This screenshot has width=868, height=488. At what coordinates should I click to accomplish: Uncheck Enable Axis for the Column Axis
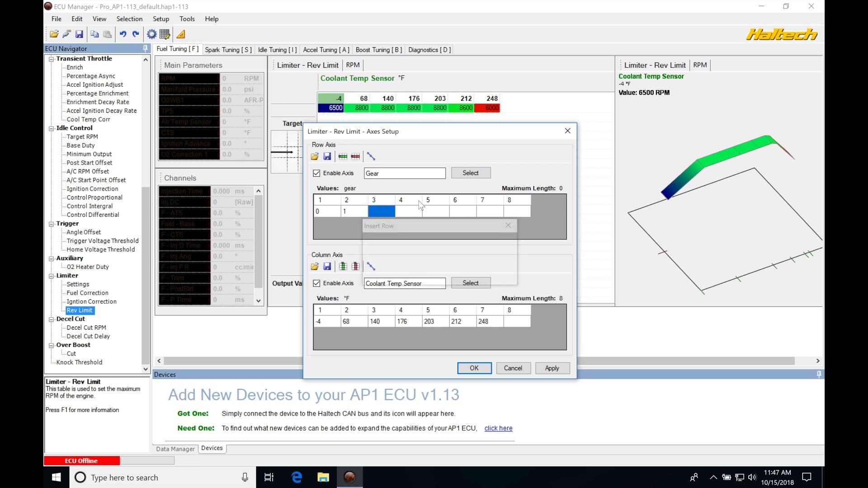coord(316,283)
